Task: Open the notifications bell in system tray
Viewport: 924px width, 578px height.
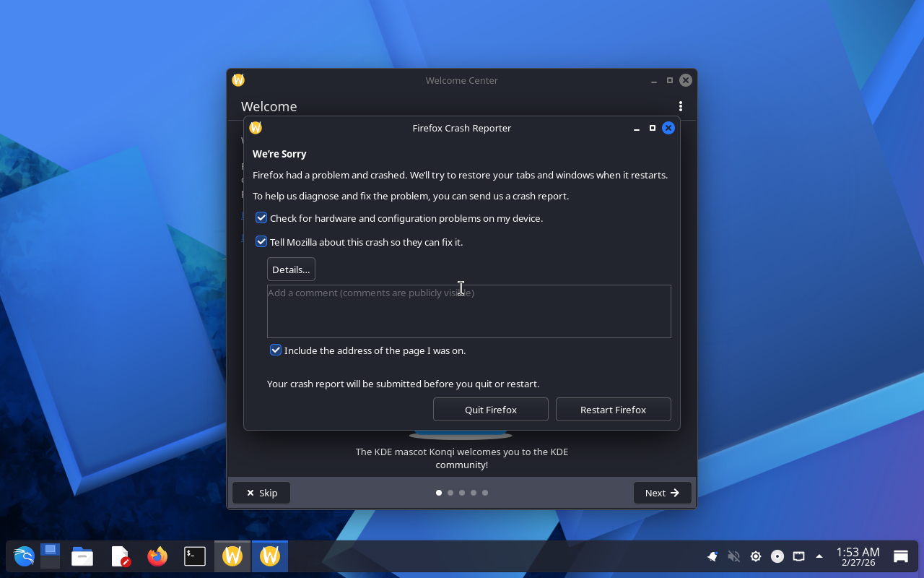Action: click(712, 556)
